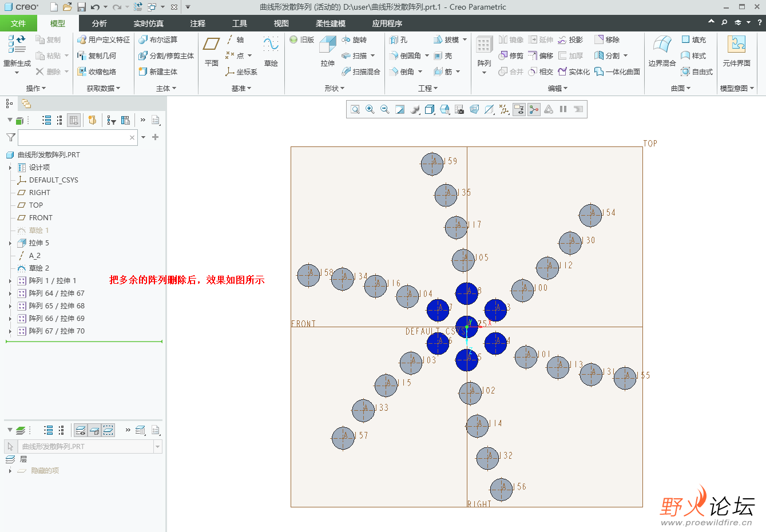The width and height of the screenshot is (766, 532).
Task: Click the save icon in title bar
Action: pos(81,7)
